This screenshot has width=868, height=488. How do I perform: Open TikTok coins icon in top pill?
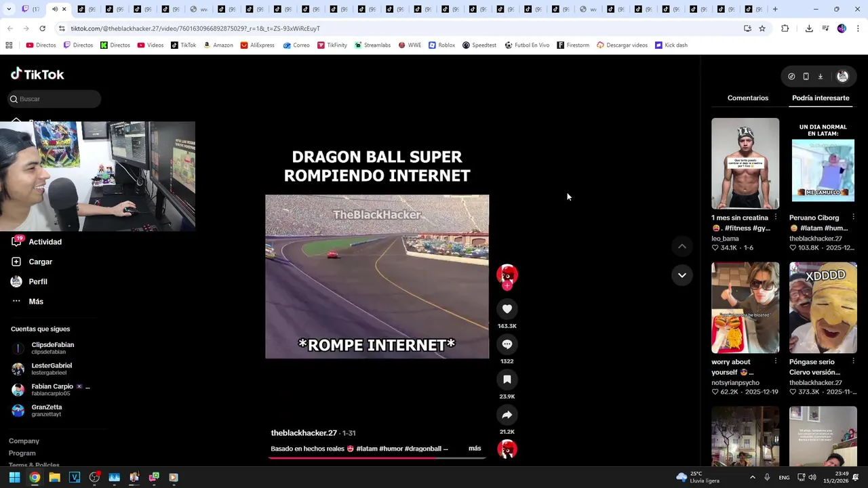[791, 77]
